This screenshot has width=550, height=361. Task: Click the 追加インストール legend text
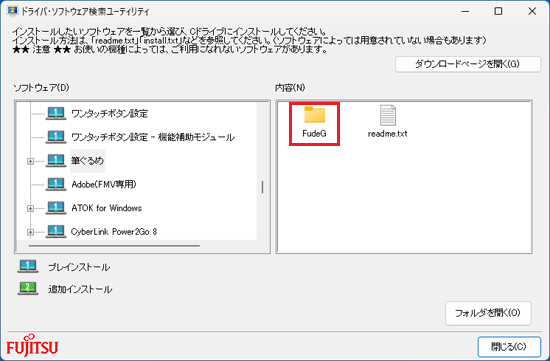point(80,289)
